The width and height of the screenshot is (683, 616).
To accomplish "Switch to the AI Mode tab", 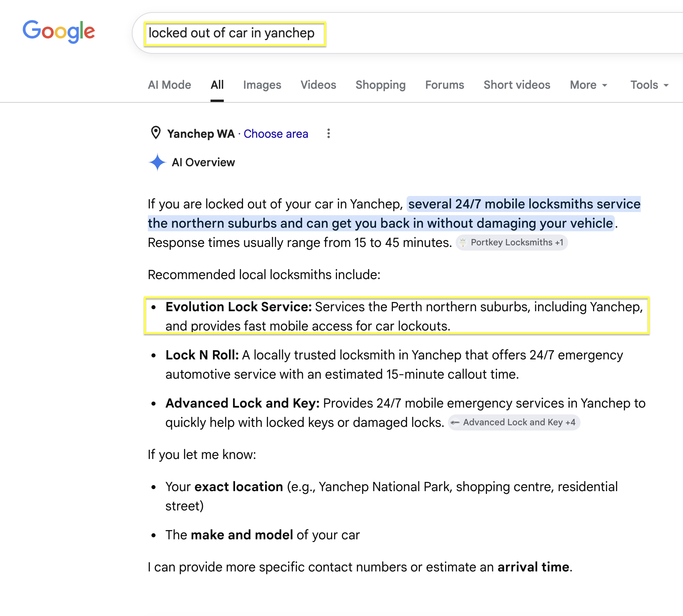I will pos(170,85).
